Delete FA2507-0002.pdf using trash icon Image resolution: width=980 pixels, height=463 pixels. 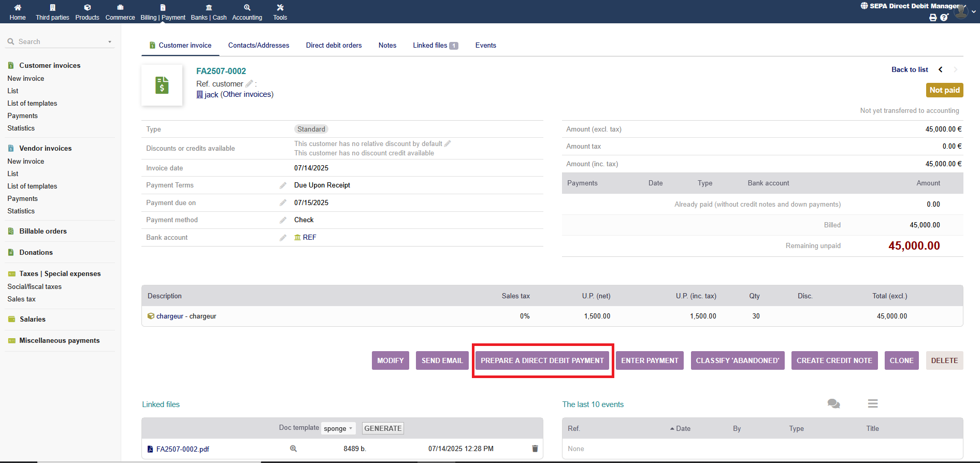coord(535,448)
